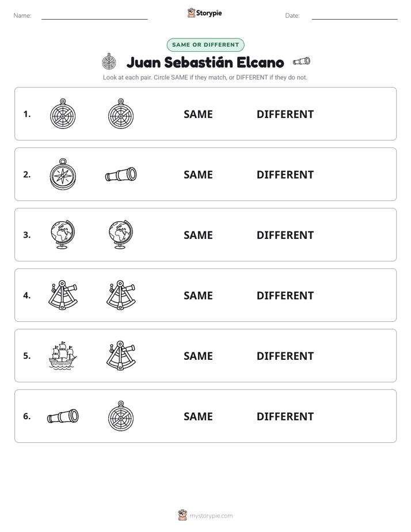Screen dimensions: 411x532
Task: Click the first sextant in row 4
Action: (63, 295)
